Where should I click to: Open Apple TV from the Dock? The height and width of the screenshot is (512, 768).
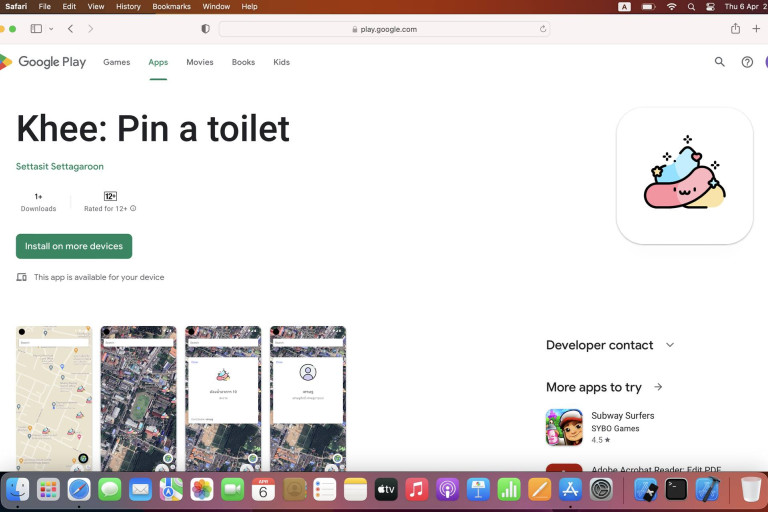point(386,489)
